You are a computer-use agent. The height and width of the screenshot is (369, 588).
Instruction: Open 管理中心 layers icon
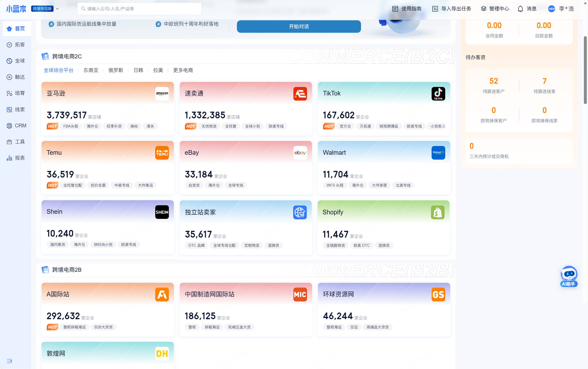click(x=484, y=9)
